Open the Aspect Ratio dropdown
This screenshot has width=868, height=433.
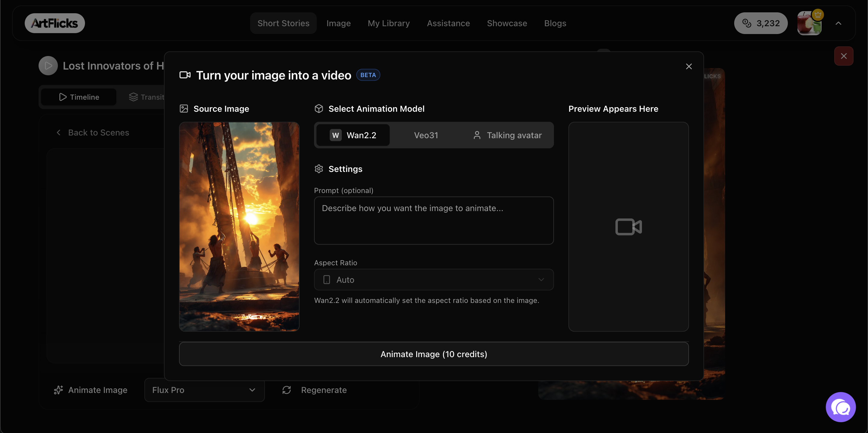[x=434, y=279]
